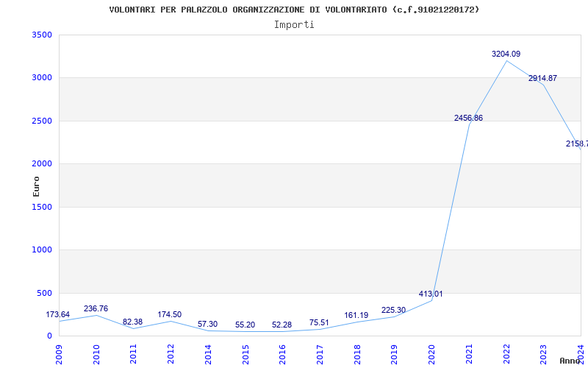588x368 pixels.
Task: Click the data value 413.01
Action: [x=431, y=294]
